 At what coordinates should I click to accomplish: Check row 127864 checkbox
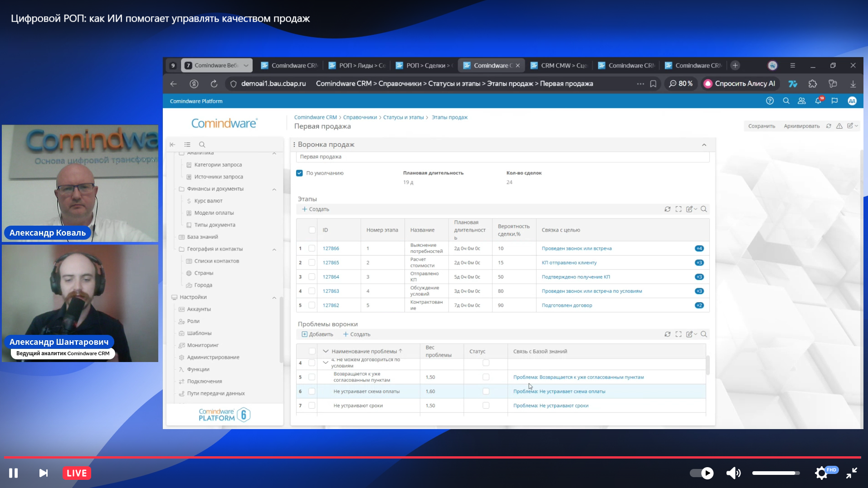tap(312, 277)
